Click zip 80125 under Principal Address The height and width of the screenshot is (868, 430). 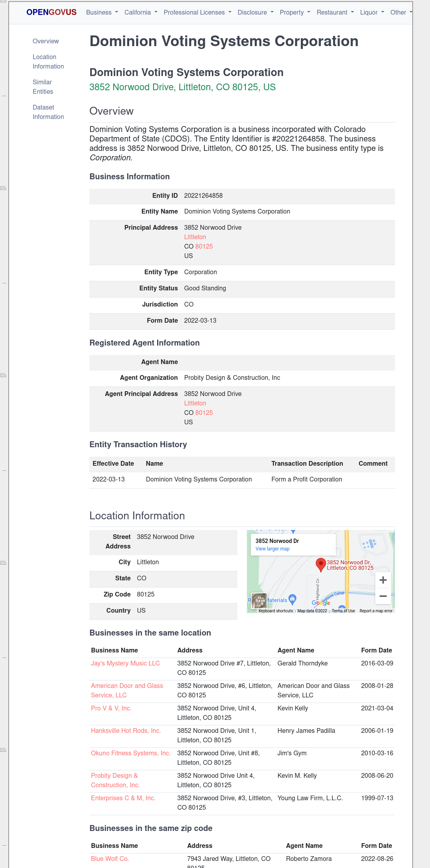tap(204, 247)
